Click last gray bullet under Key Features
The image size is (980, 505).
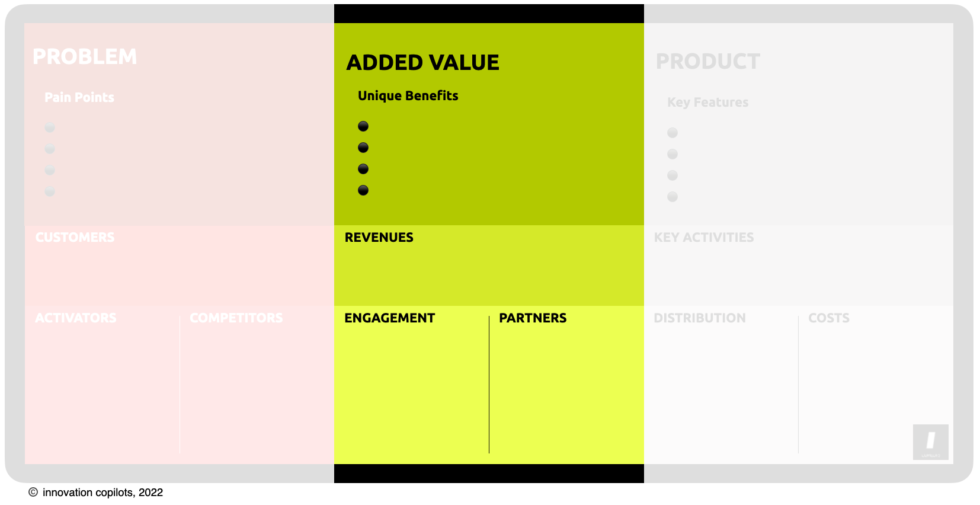pos(672,197)
